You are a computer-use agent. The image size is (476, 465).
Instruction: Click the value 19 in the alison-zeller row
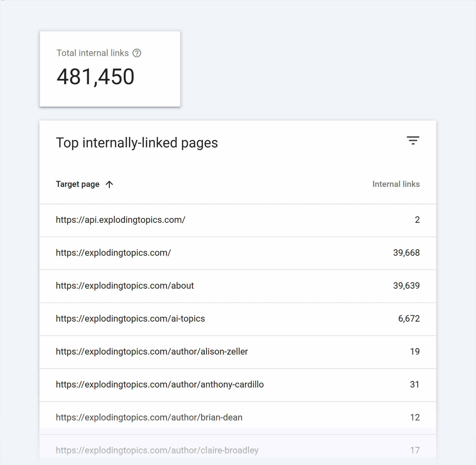point(415,352)
